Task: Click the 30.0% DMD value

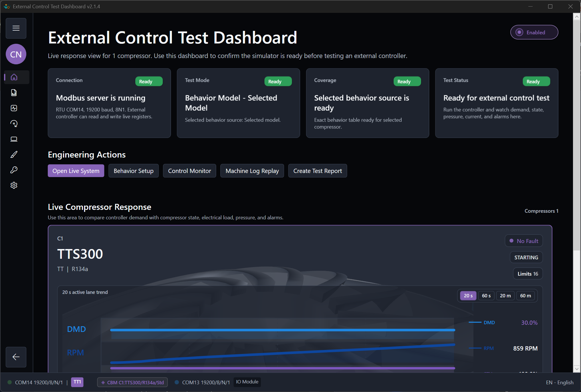Action: 529,323
